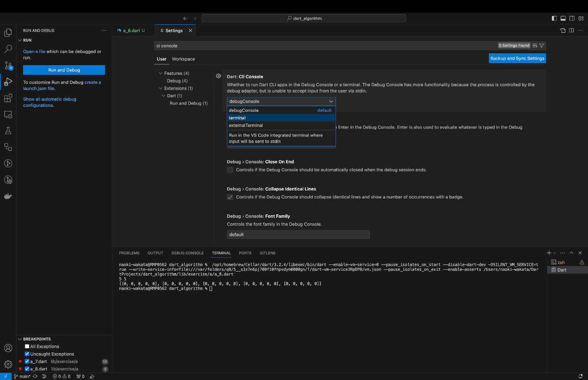588x380 pixels.
Task: Open notifications bell in status bar
Action: (581, 376)
